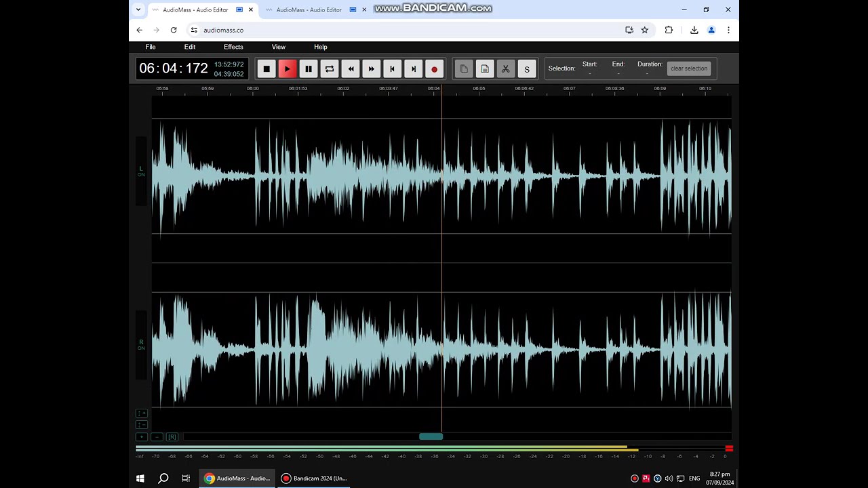Screen dimensions: 868x488
Task: Pause the audio playback
Action: [x=309, y=68]
